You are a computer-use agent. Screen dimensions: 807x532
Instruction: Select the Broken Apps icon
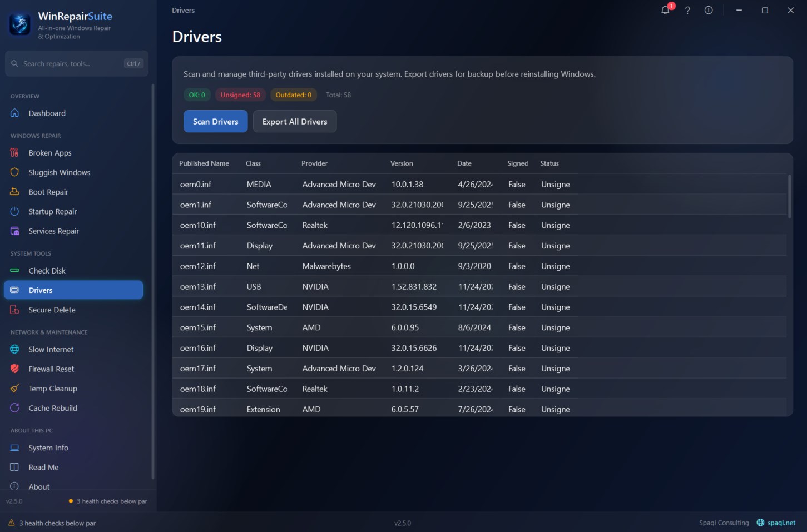click(x=15, y=152)
